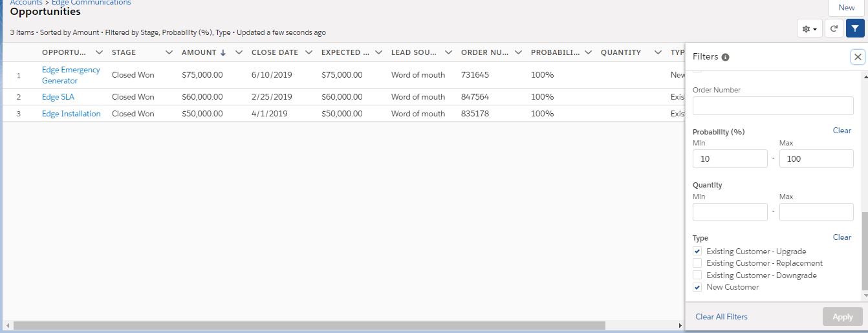Open Edge SLA opportunity

click(59, 97)
